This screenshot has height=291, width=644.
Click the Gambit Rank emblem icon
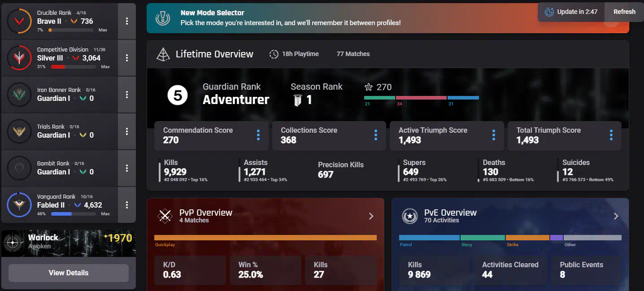click(x=19, y=168)
